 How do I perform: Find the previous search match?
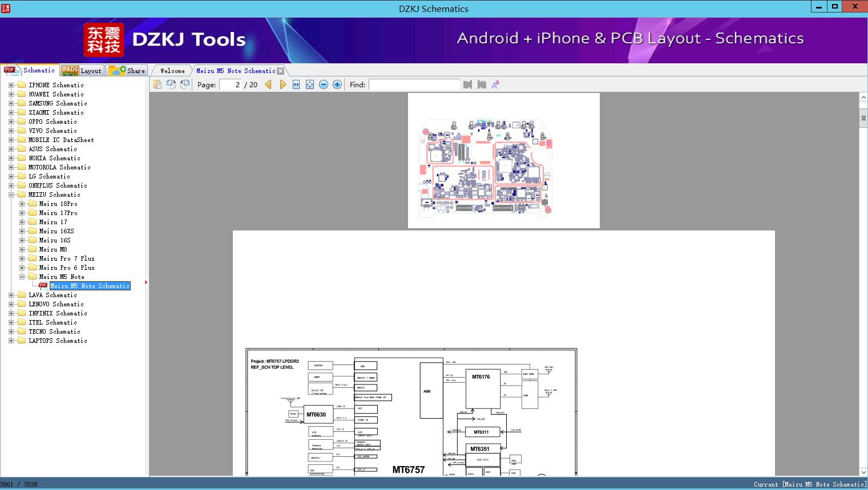tap(468, 84)
